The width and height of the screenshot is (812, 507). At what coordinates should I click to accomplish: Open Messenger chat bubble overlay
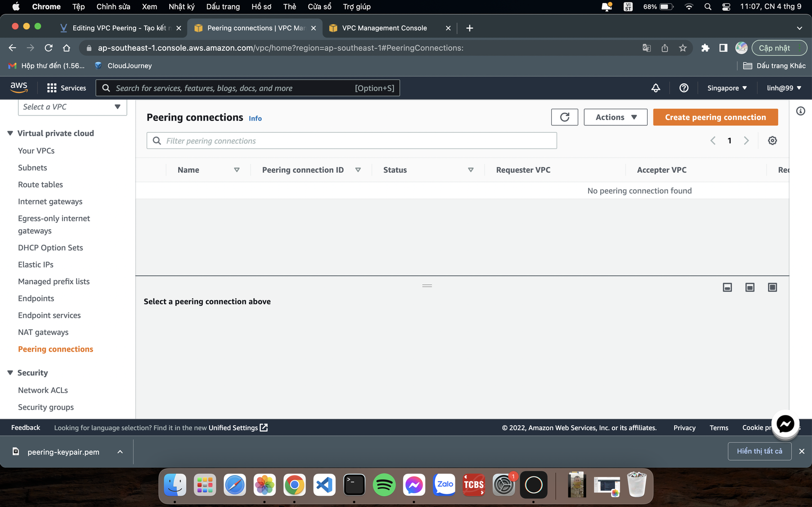pyautogui.click(x=785, y=424)
